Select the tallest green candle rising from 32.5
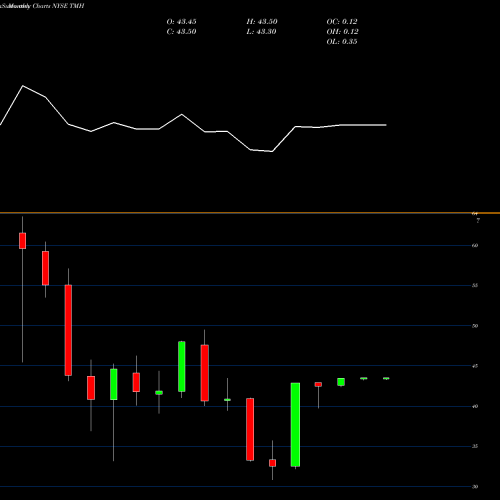Viewport: 500px width, 500px height. pyautogui.click(x=295, y=425)
